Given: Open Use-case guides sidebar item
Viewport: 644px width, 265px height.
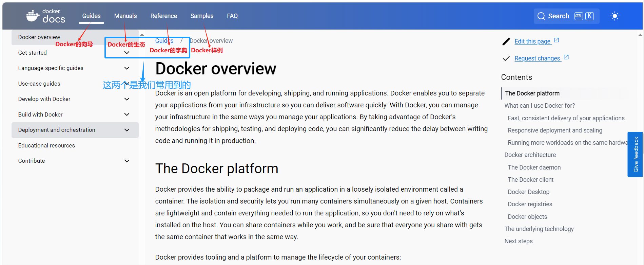Looking at the screenshot, I should 39,84.
